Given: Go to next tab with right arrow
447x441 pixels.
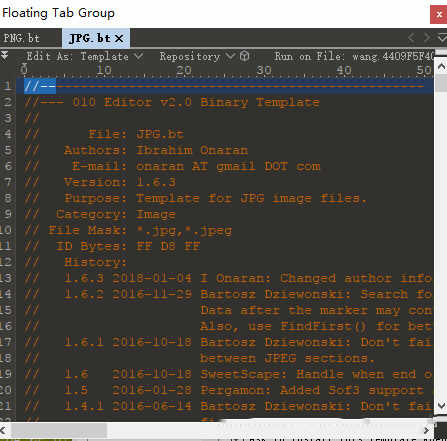Looking at the screenshot, I should click(x=427, y=37).
